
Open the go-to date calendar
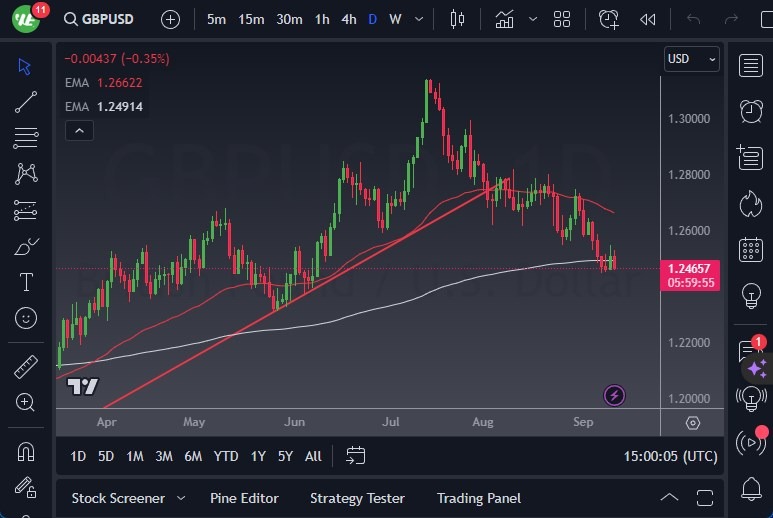pyautogui.click(x=355, y=456)
